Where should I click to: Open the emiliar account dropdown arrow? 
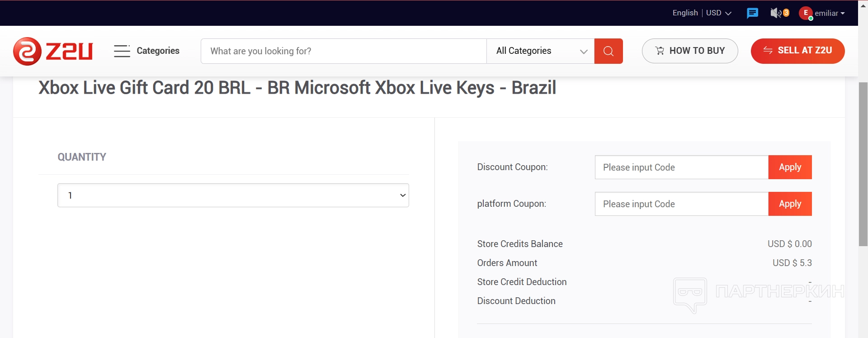point(843,14)
